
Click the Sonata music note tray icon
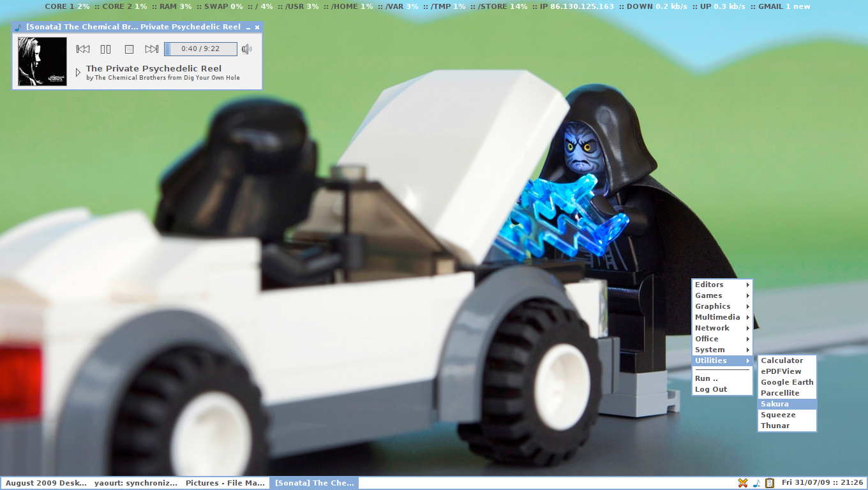tap(756, 483)
